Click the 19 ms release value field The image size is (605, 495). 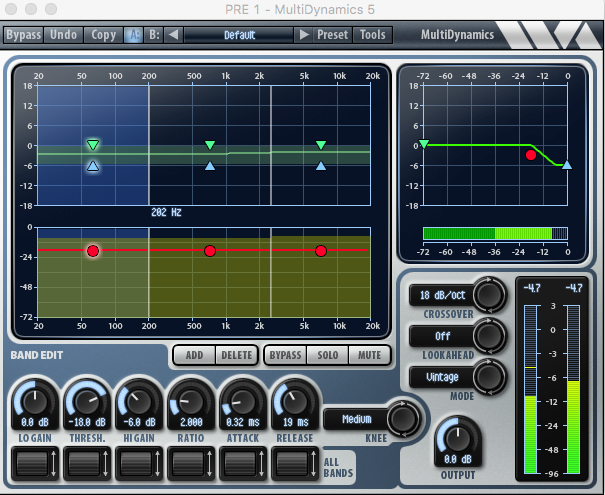pos(295,422)
